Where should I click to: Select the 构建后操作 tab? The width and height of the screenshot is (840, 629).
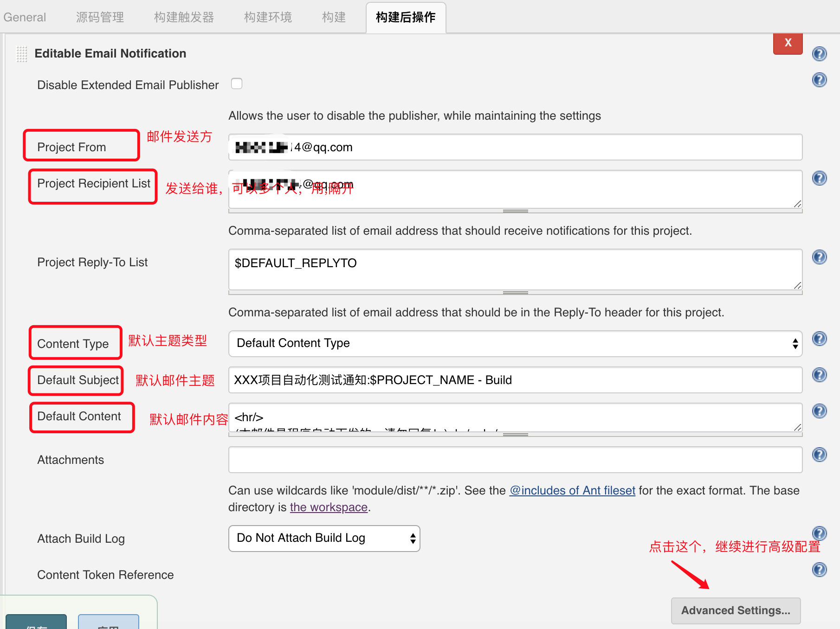pos(406,18)
